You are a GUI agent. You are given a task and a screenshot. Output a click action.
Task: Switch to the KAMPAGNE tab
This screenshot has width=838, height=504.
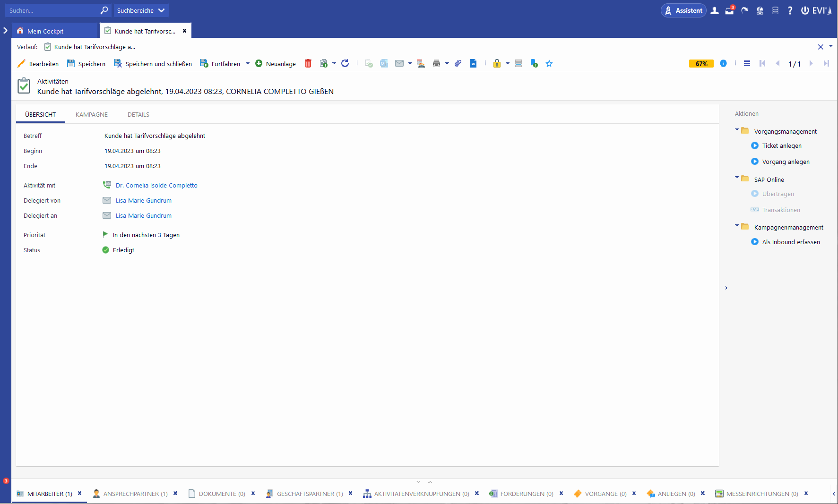(92, 115)
